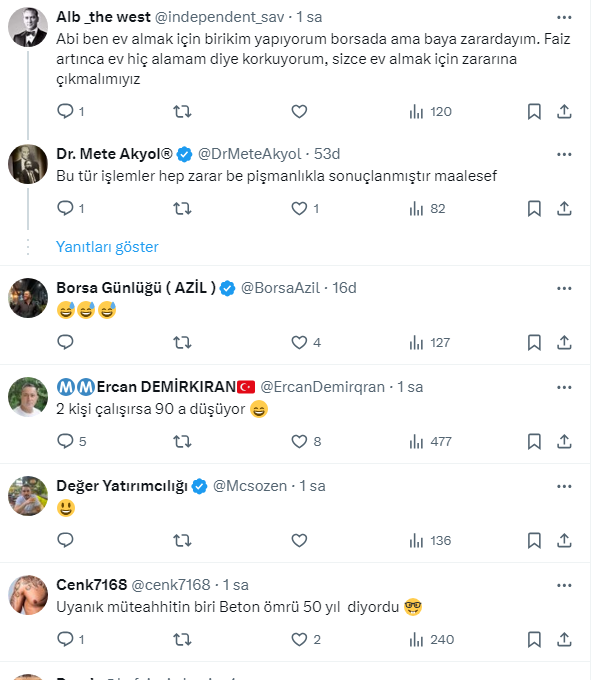Click 'Yanıtları göster' to show replies
The height and width of the screenshot is (680, 608).
pyautogui.click(x=107, y=247)
